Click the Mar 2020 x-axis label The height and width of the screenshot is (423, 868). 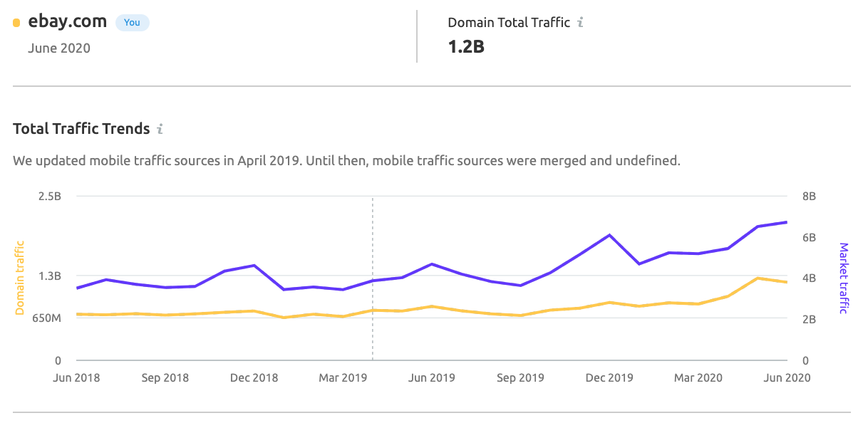pos(698,377)
